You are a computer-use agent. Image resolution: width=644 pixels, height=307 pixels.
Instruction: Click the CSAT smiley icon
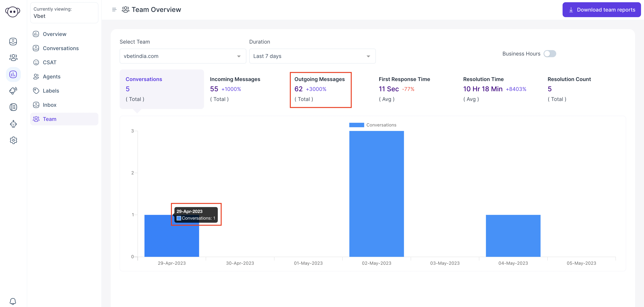pos(36,62)
